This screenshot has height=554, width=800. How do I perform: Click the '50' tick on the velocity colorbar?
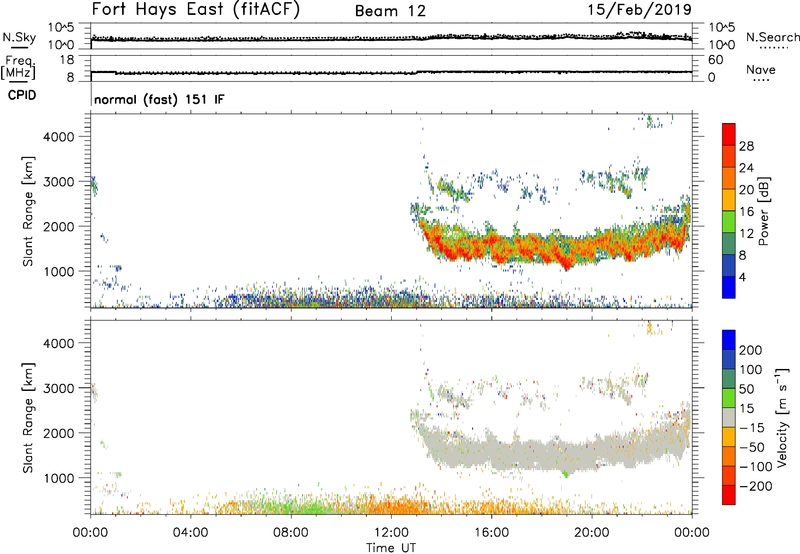746,389
